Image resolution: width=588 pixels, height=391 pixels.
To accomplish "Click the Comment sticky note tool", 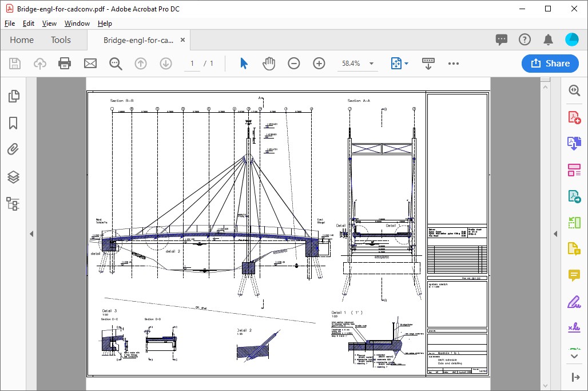I will coord(574,275).
